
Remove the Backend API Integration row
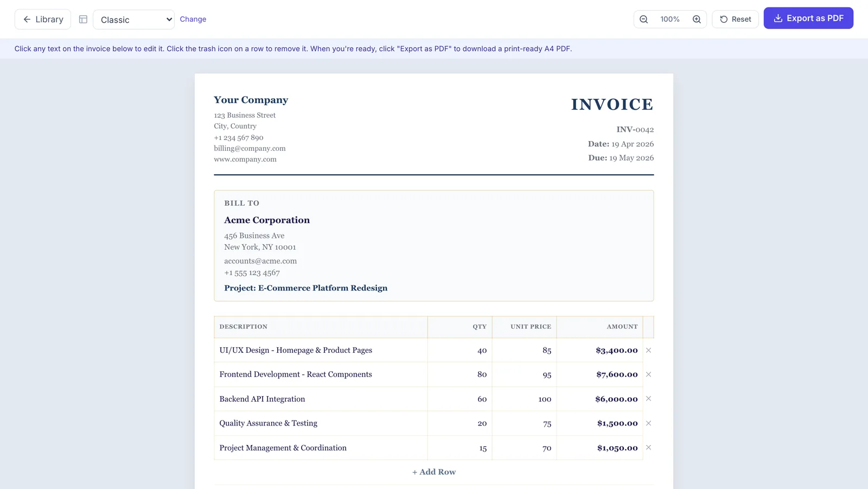649,399
